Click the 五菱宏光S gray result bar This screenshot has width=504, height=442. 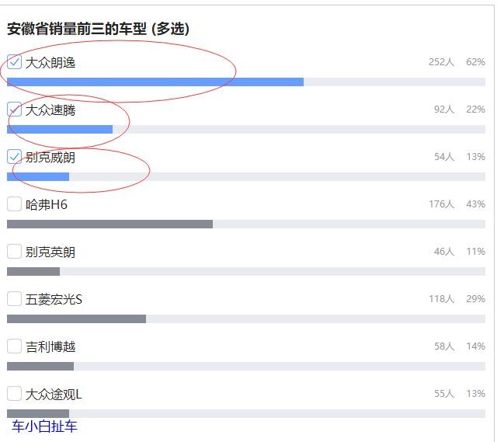pos(76,318)
